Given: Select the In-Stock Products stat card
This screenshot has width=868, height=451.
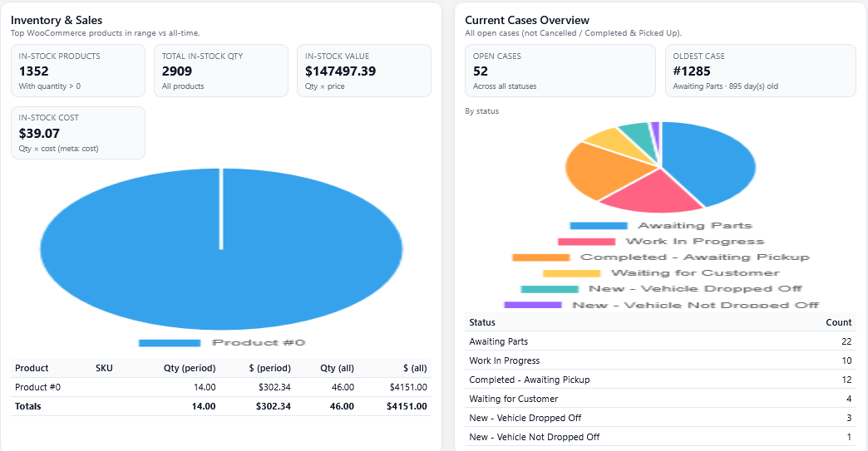Looking at the screenshot, I should point(78,71).
